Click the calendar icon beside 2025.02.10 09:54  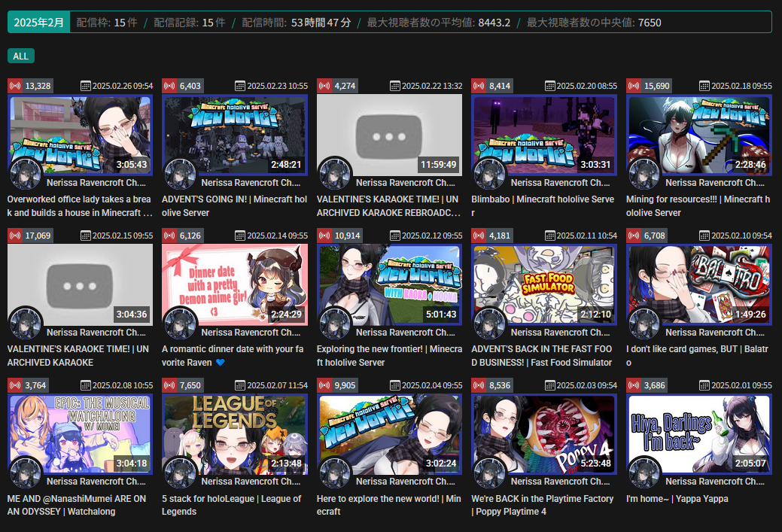coord(704,236)
